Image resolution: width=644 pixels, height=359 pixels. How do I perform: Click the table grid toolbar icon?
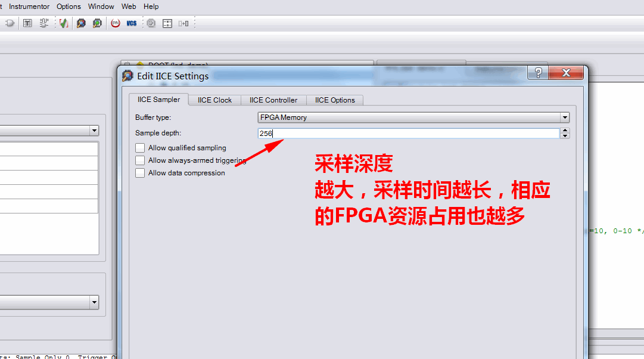[x=27, y=23]
